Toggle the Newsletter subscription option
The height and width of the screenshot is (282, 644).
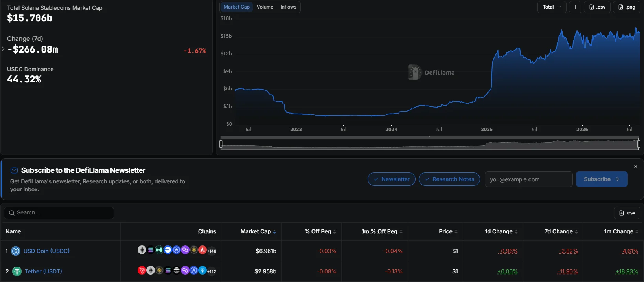coord(392,179)
